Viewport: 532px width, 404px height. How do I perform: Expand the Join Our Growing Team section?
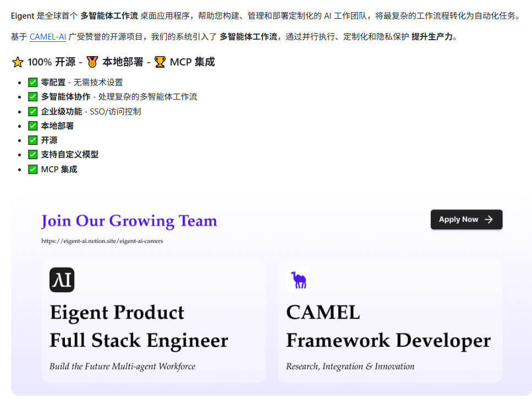(129, 221)
